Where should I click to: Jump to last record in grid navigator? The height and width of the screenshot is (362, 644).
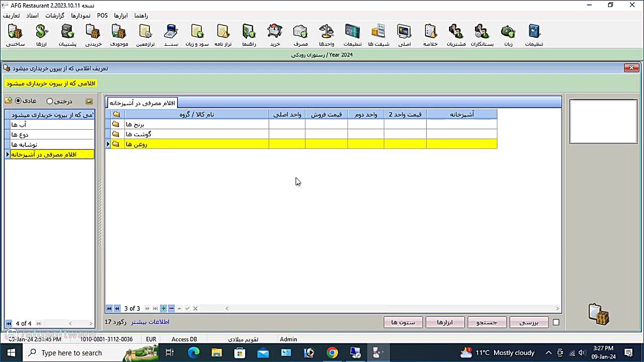pos(155,308)
